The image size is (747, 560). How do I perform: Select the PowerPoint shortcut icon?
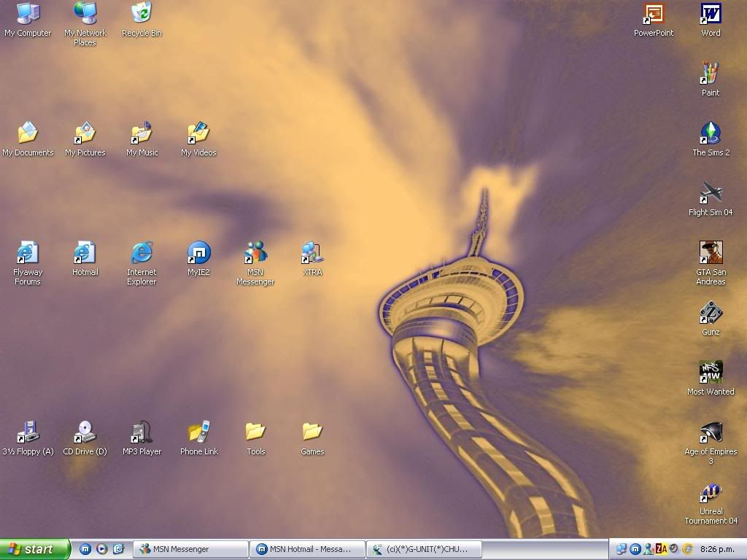point(654,14)
